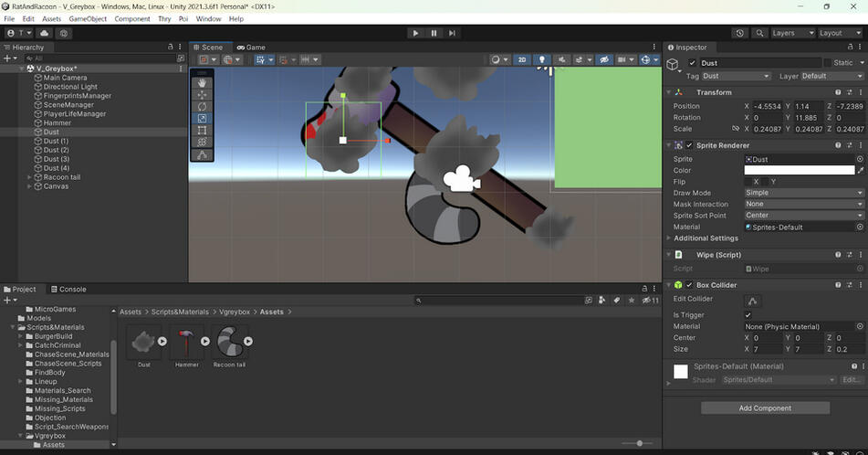This screenshot has height=455, width=868.
Task: Open the Draw Mode dropdown
Action: pos(803,193)
